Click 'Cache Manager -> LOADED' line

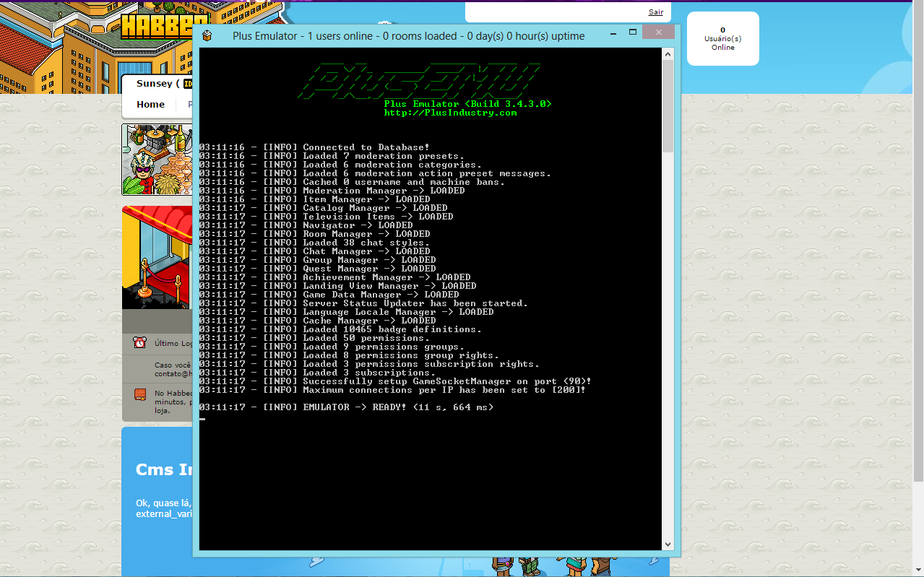[x=317, y=321]
